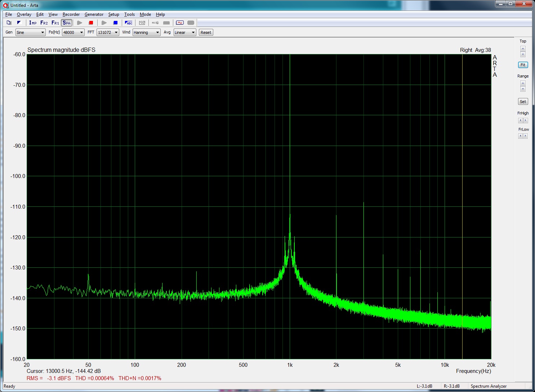535x392 pixels.
Task: Increase Range with up arrow
Action: point(523,83)
